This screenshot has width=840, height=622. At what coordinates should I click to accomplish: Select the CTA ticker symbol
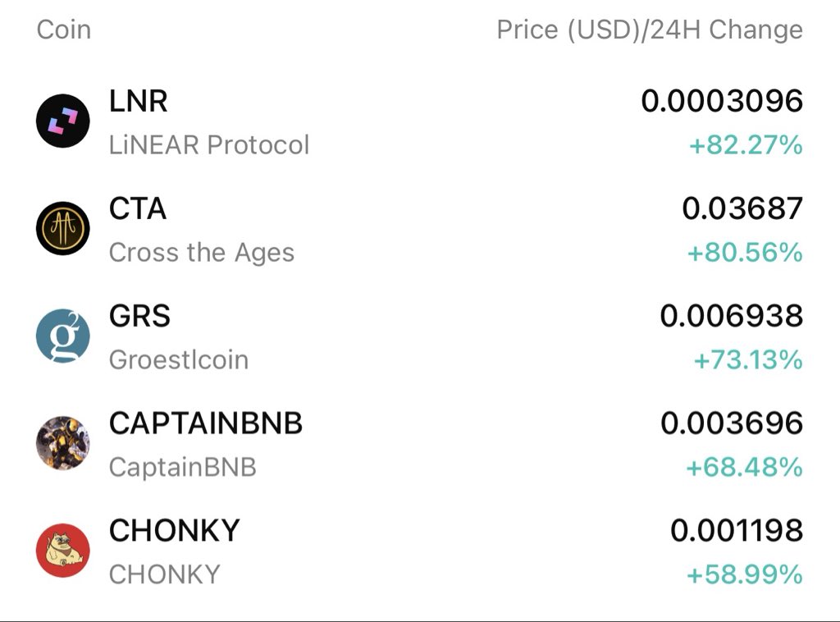pos(138,208)
